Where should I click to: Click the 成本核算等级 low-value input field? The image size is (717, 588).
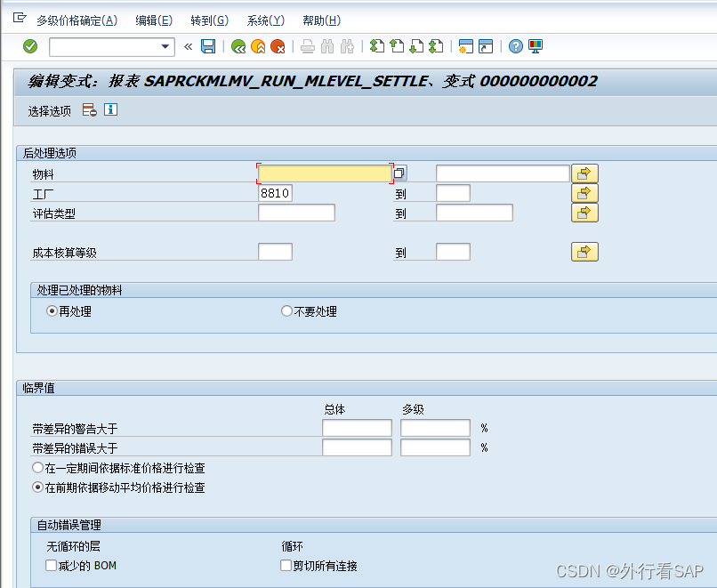click(x=275, y=252)
